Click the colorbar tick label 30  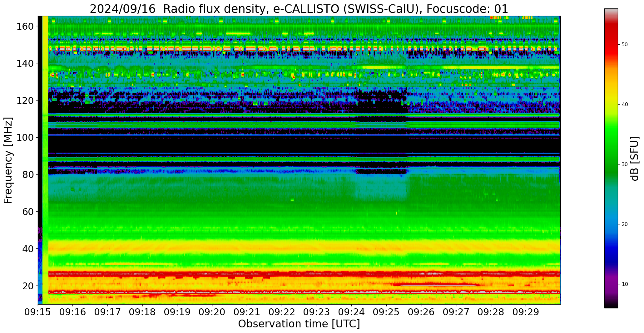tap(625, 164)
